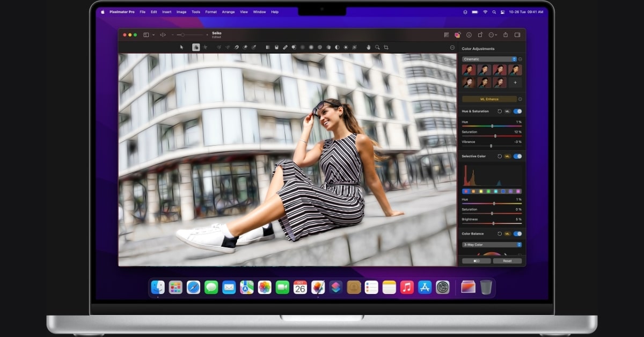Apply ML to Hue & Saturation
This screenshot has width=644, height=337.
pyautogui.click(x=507, y=111)
